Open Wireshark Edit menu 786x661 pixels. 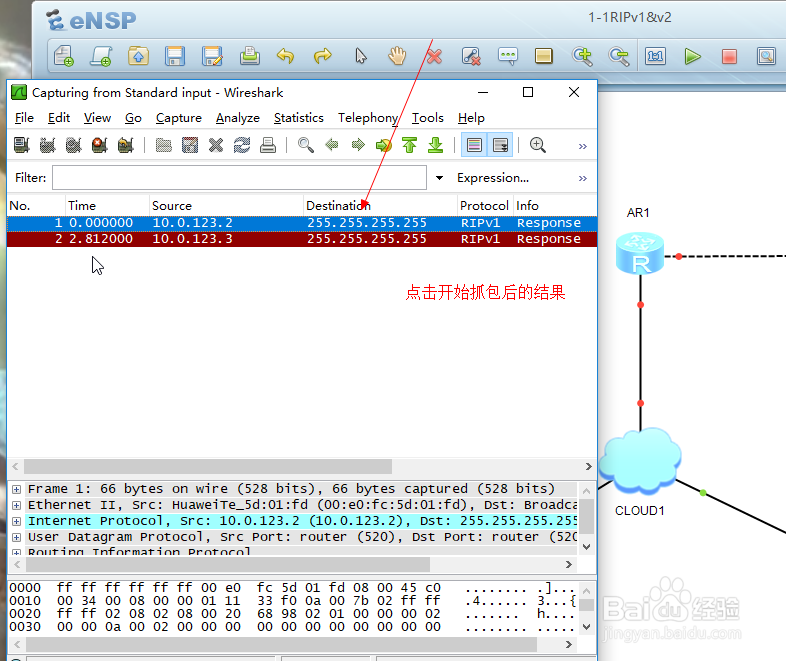59,118
